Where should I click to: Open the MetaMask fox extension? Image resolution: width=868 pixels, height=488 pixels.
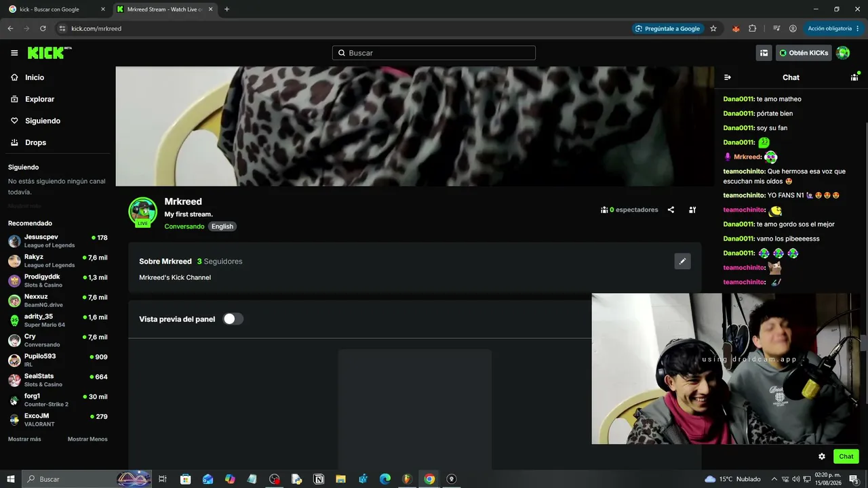click(736, 28)
